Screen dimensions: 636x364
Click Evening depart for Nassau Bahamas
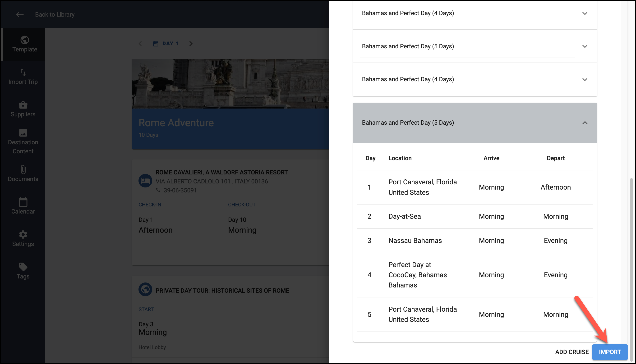(555, 241)
